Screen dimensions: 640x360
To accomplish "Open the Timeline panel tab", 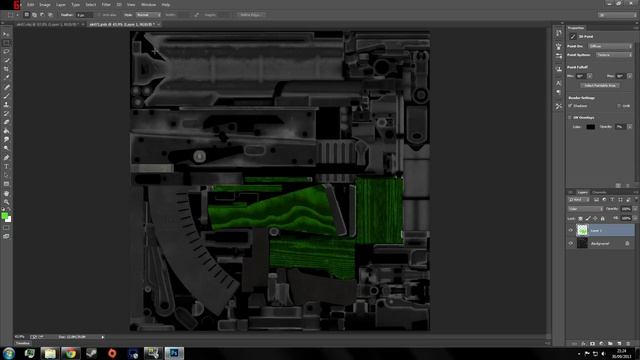I will click(x=22, y=344).
